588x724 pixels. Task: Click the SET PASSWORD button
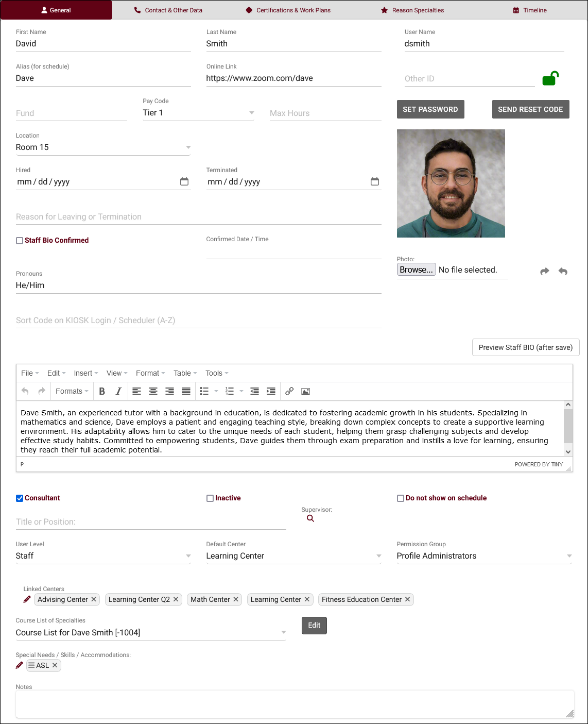click(x=430, y=109)
